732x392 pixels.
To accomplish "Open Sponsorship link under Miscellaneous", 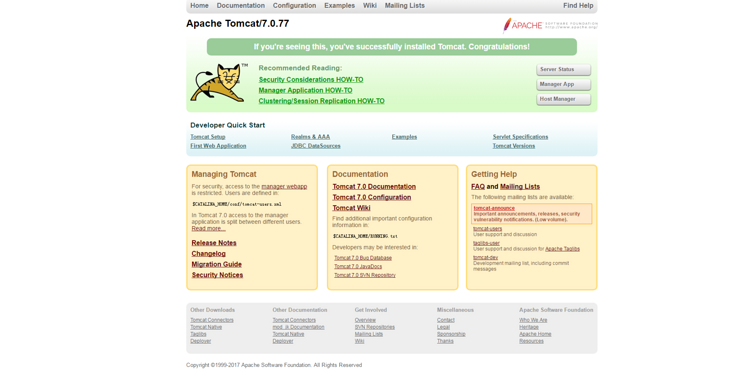I will tap(451, 334).
